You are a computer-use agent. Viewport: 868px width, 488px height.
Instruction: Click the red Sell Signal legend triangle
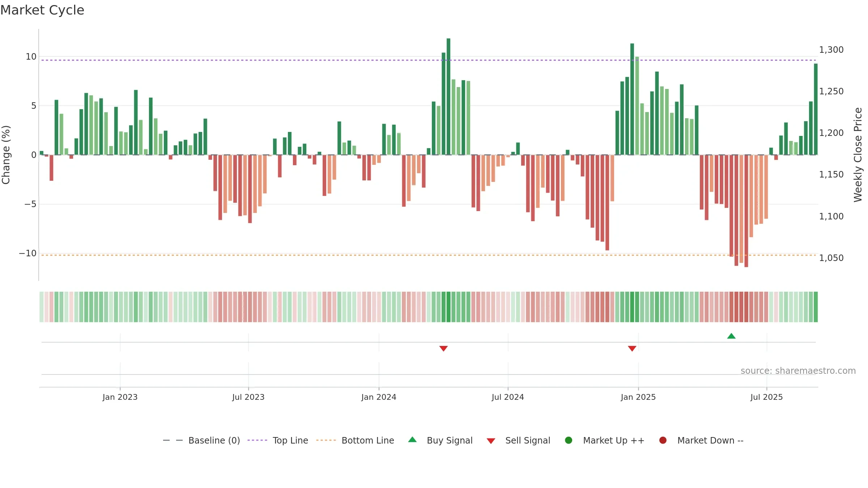[491, 441]
